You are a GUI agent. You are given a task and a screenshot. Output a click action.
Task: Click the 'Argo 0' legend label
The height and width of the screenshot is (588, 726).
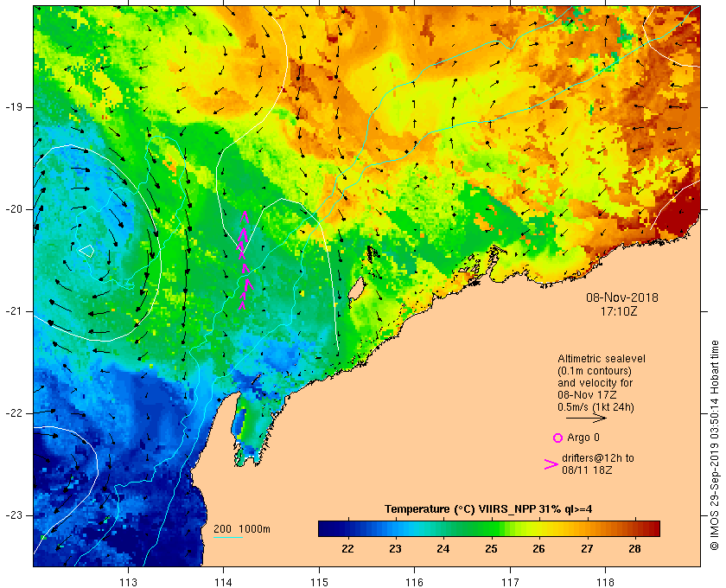583,438
